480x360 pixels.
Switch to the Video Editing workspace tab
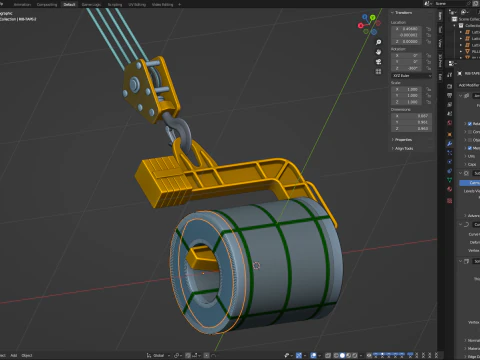(162, 5)
